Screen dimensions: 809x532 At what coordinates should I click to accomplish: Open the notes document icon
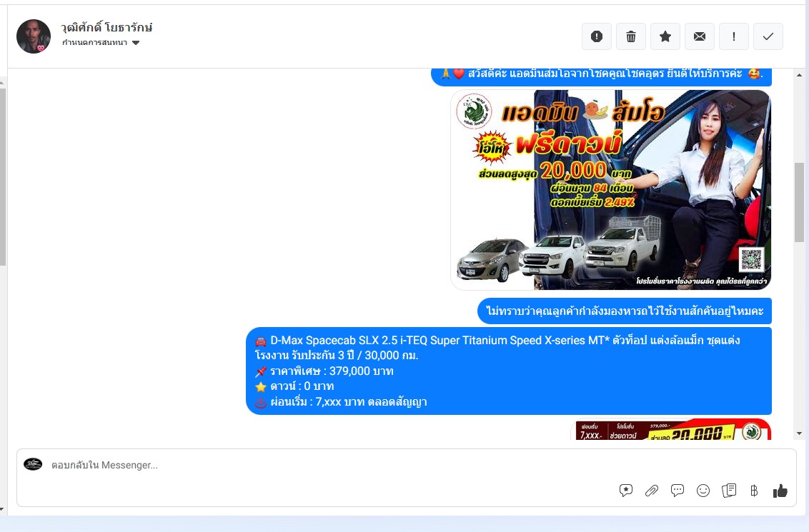coord(729,491)
